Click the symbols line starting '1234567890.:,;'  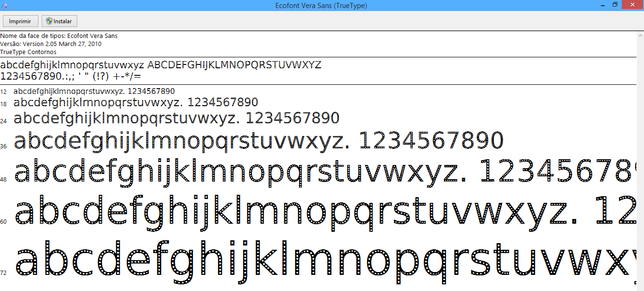(x=71, y=76)
